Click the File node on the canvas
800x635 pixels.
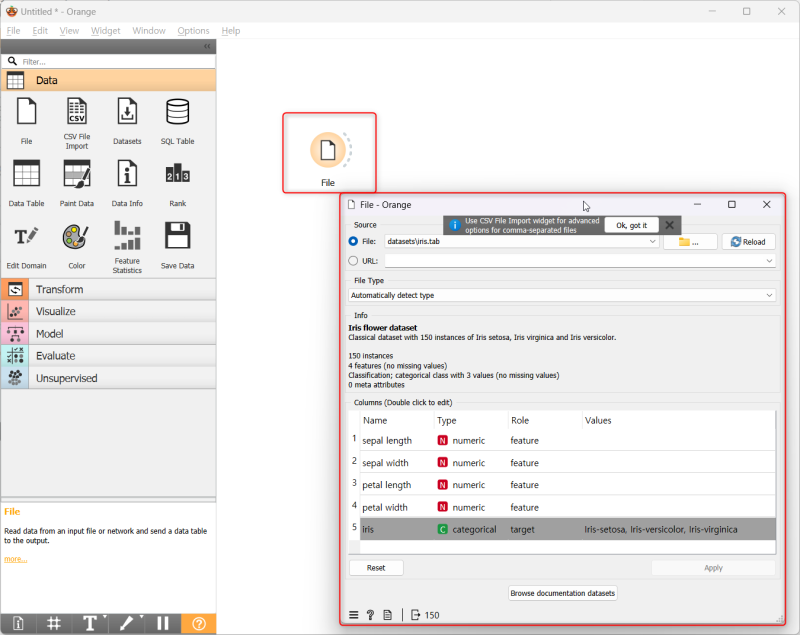tap(328, 150)
